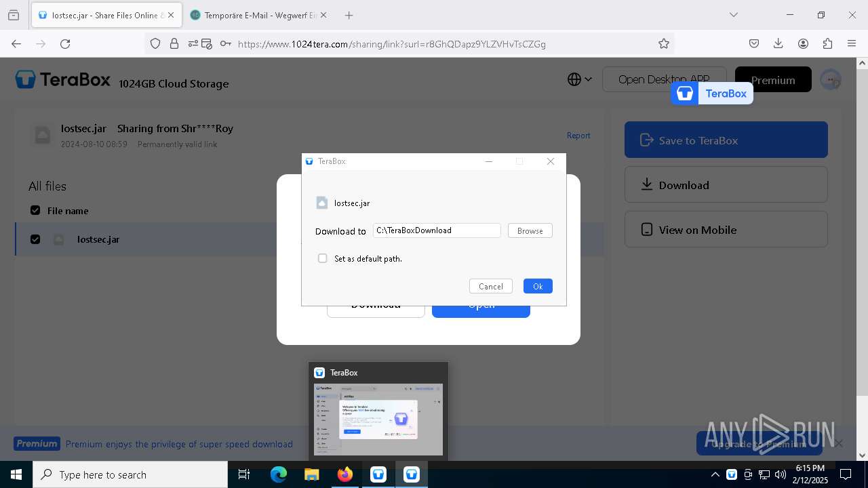
Task: Open the clock and date display
Action: [x=811, y=474]
